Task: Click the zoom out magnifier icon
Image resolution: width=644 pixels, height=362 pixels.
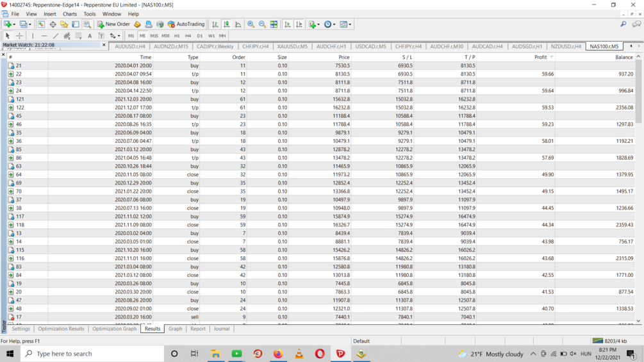Action: tap(262, 24)
